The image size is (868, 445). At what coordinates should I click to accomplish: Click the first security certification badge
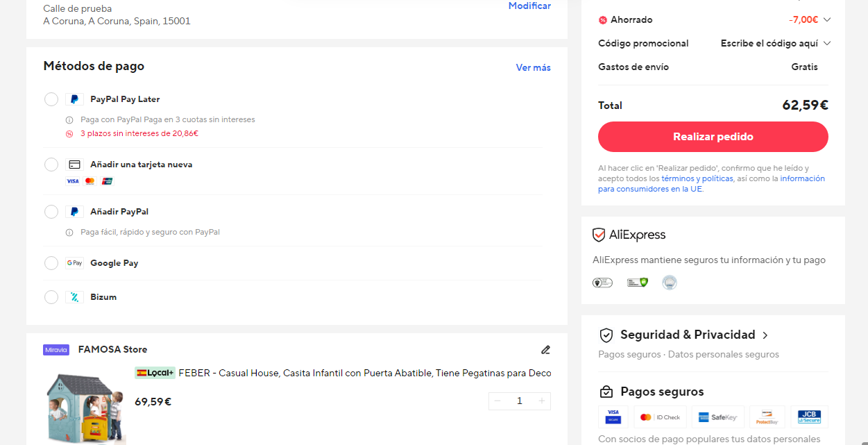coord(602,283)
